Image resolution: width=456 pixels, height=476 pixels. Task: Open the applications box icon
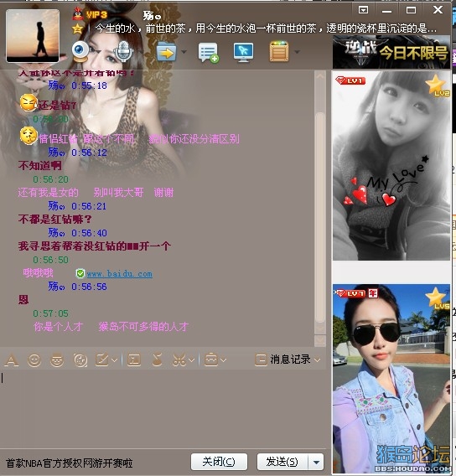[279, 52]
